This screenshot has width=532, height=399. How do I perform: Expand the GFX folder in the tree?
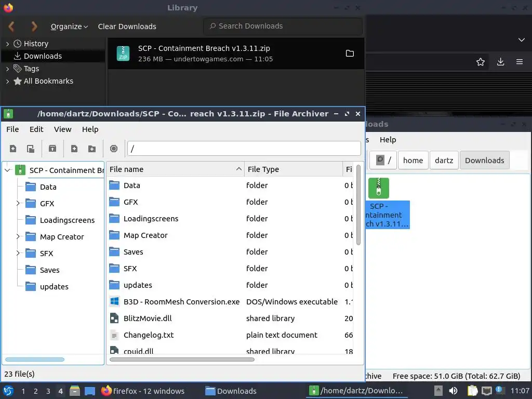point(18,203)
